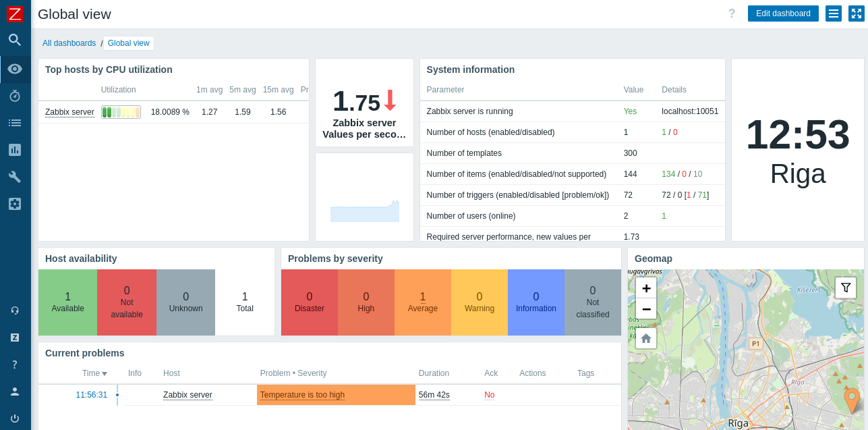Select the Disaster severity tile
This screenshot has height=430, width=868.
(310, 302)
